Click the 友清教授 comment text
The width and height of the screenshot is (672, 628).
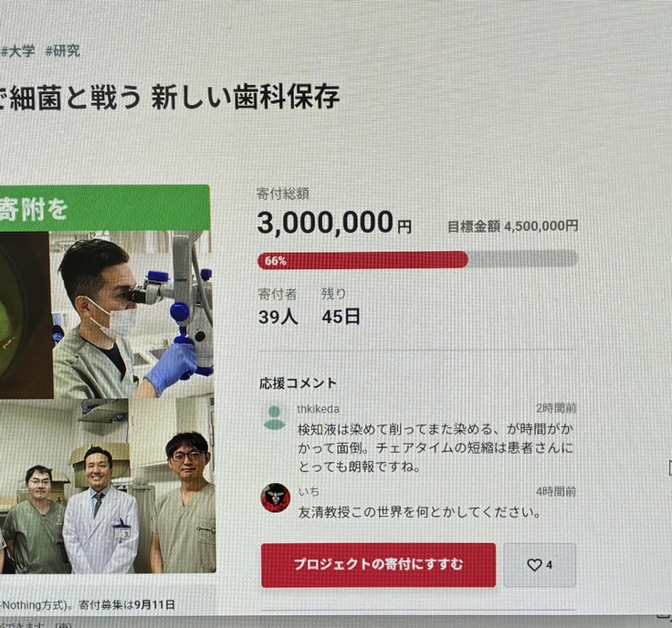click(x=420, y=512)
